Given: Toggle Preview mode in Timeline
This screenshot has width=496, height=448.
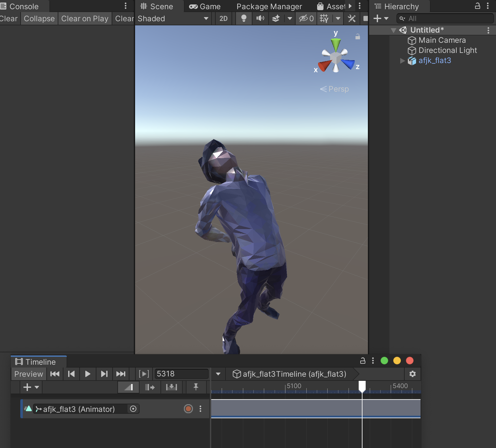Looking at the screenshot, I should [x=28, y=374].
